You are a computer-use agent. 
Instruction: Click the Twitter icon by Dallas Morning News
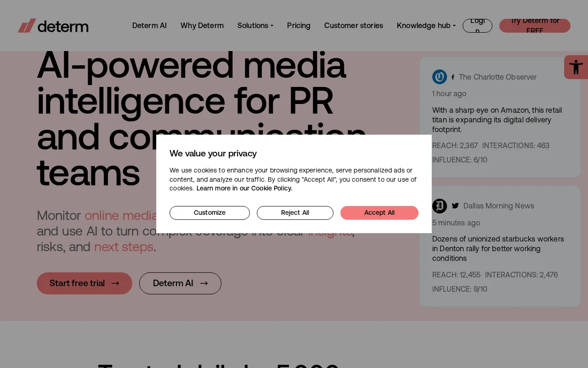pyautogui.click(x=455, y=206)
